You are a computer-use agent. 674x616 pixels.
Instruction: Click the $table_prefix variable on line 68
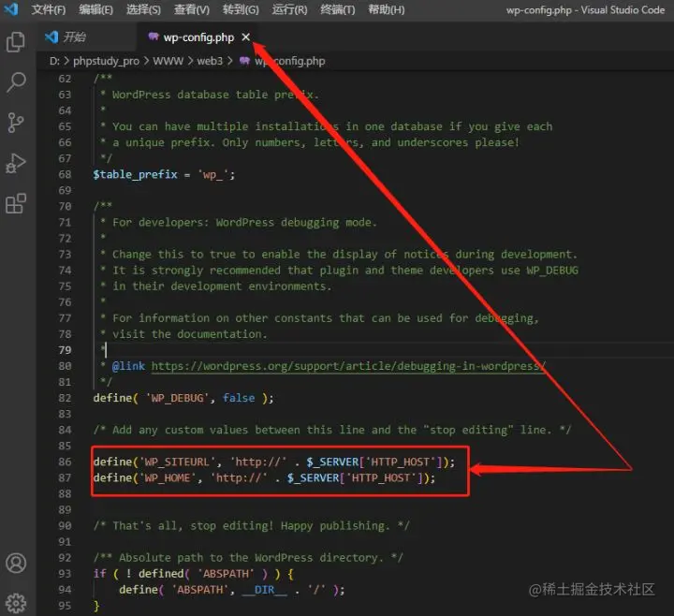coord(135,174)
